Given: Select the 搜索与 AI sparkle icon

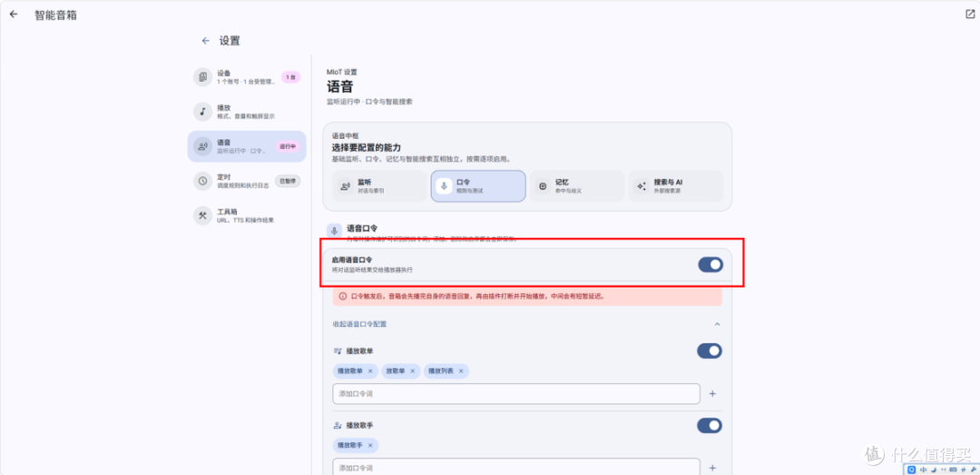Looking at the screenshot, I should point(642,186).
